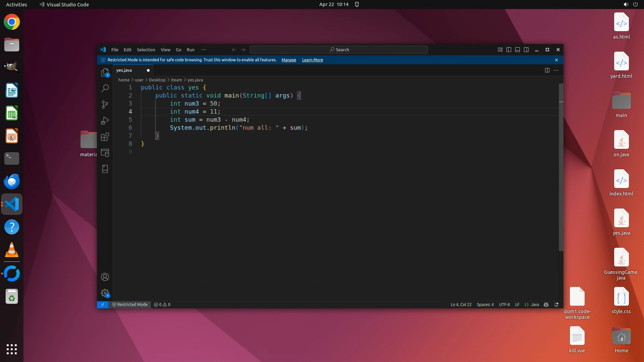Click the Learn More link
The width and height of the screenshot is (644, 362).
pyautogui.click(x=312, y=60)
